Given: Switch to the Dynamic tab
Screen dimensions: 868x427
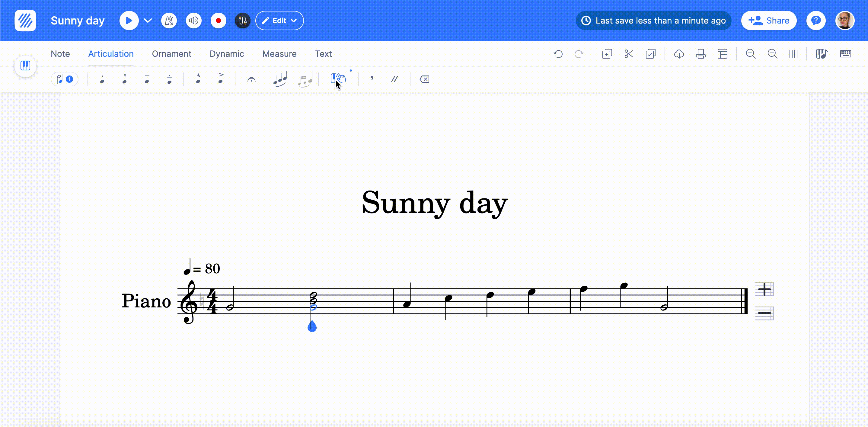Looking at the screenshot, I should coord(226,54).
